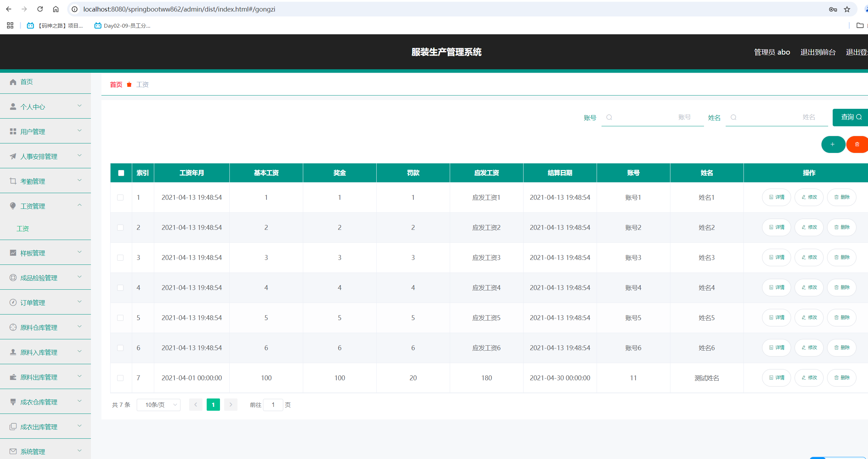The image size is (868, 459).
Task: Click the 首页 home icon in sidebar
Action: click(x=13, y=82)
